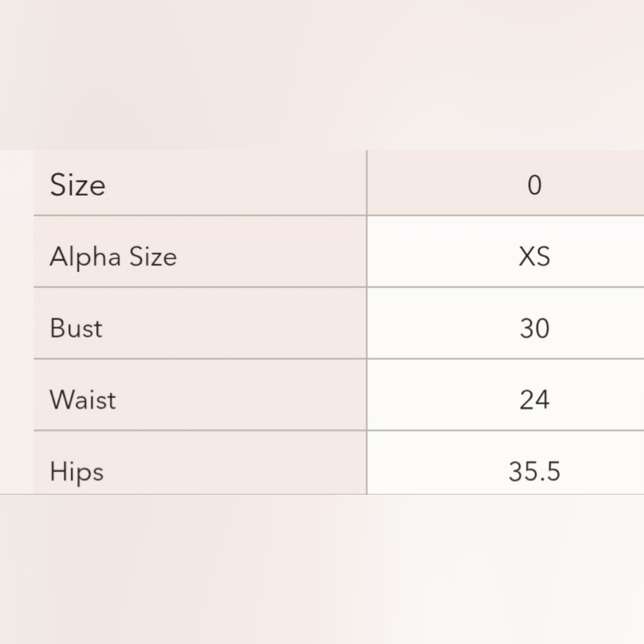The height and width of the screenshot is (644, 644).
Task: Click the Waist row label
Action: click(82, 400)
